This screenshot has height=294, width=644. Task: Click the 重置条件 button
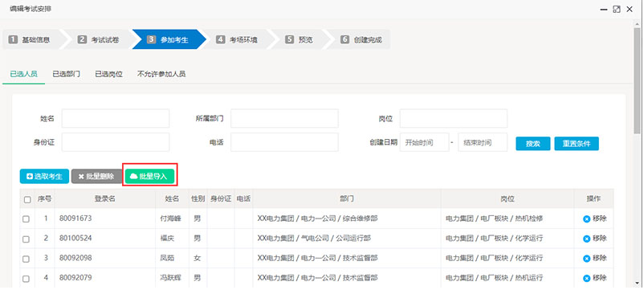(x=577, y=144)
